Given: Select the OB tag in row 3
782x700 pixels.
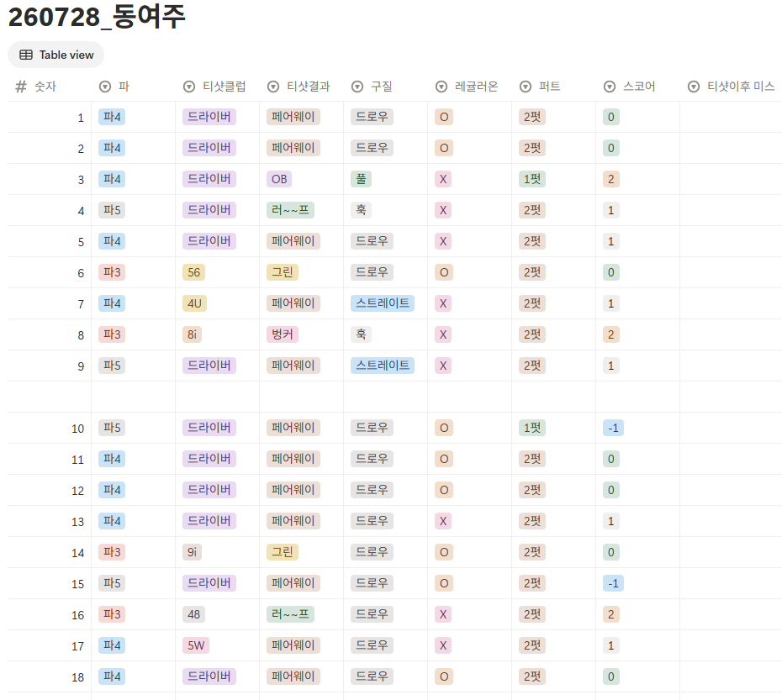Looking at the screenshot, I should pyautogui.click(x=279, y=179).
